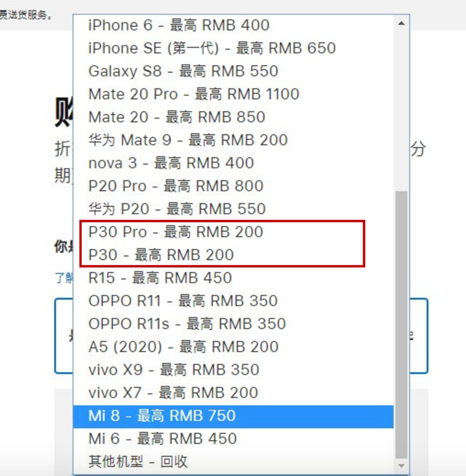This screenshot has height=476, width=466.
Task: Select 其他机型 - 回收 option
Action: [x=234, y=462]
